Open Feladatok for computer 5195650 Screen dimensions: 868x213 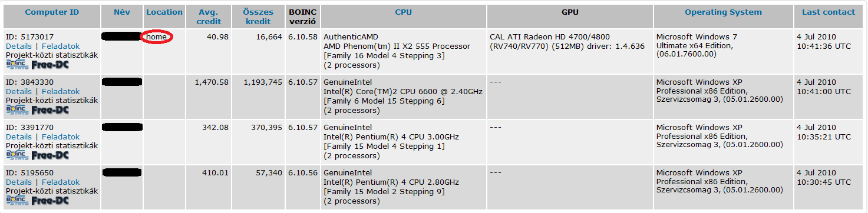point(61,182)
